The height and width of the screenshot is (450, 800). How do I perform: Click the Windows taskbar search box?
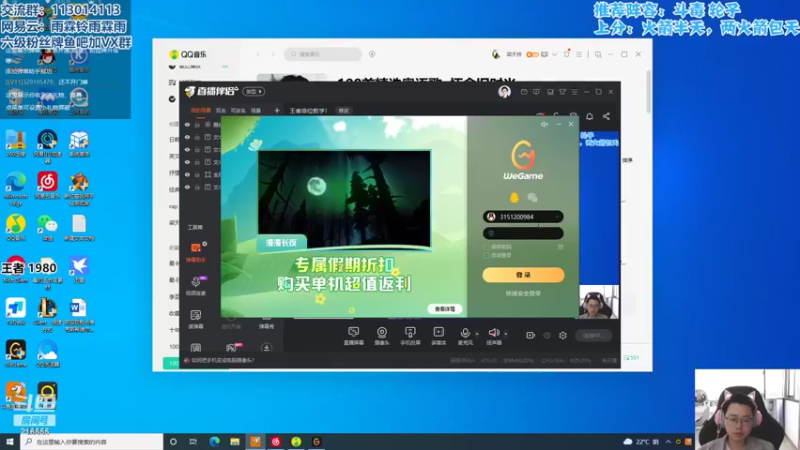tap(92, 441)
